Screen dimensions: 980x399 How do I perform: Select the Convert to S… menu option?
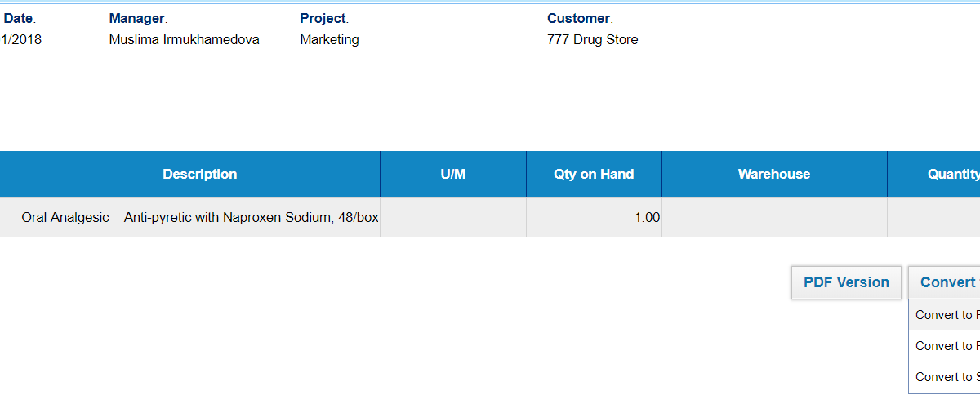point(944,377)
